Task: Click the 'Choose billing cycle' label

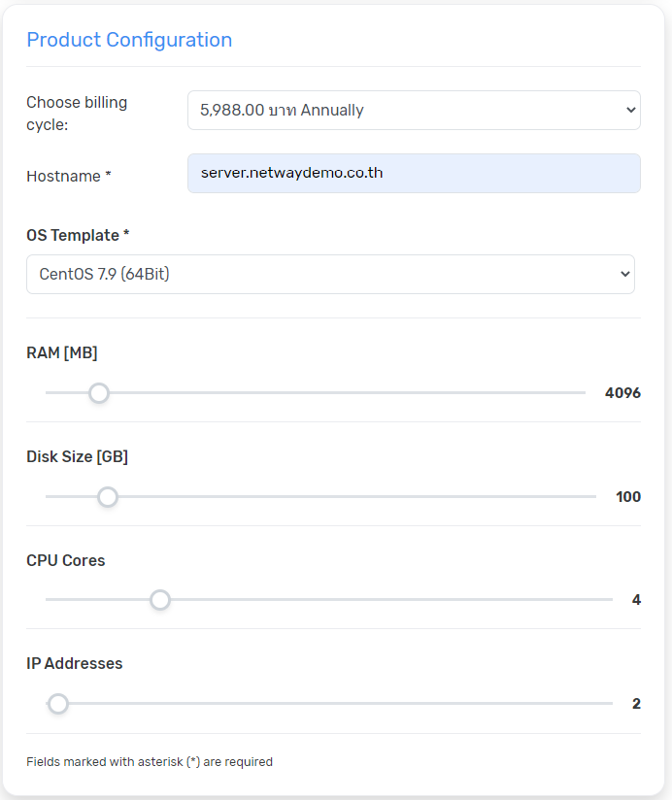Action: pos(77,114)
